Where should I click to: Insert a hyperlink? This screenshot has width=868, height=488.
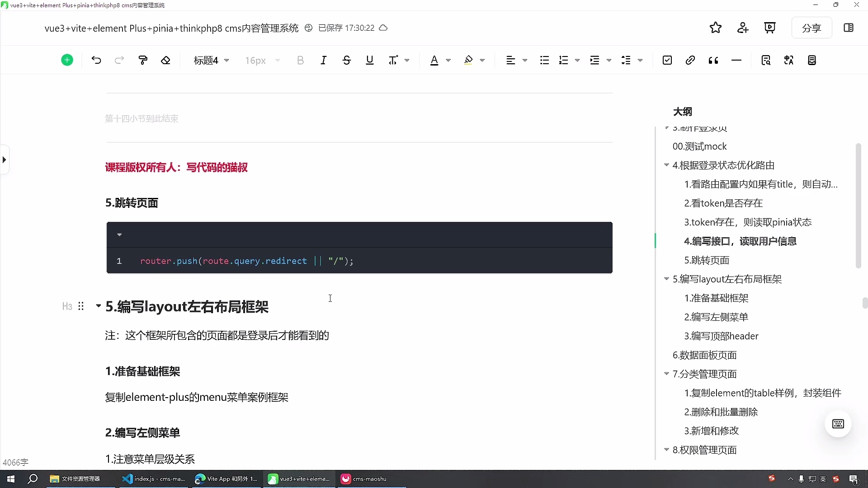pos(690,60)
